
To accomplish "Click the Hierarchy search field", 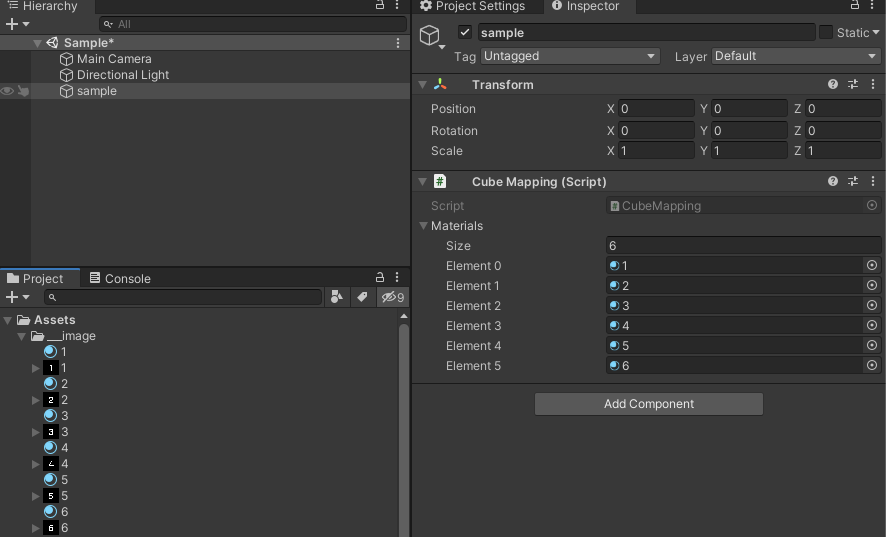I will click(253, 24).
